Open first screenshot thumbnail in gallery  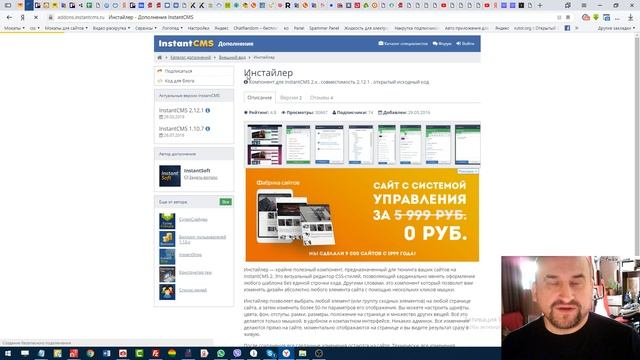click(264, 145)
